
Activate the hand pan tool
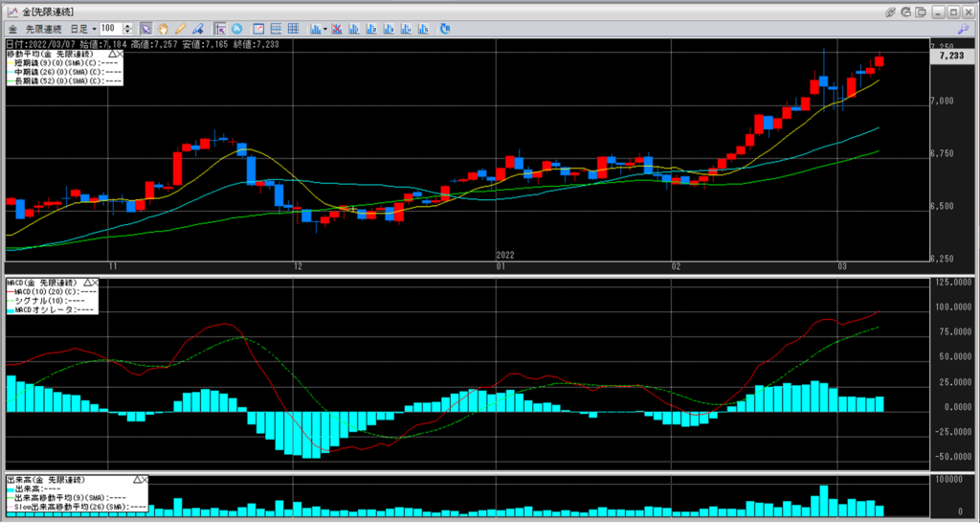(x=164, y=29)
